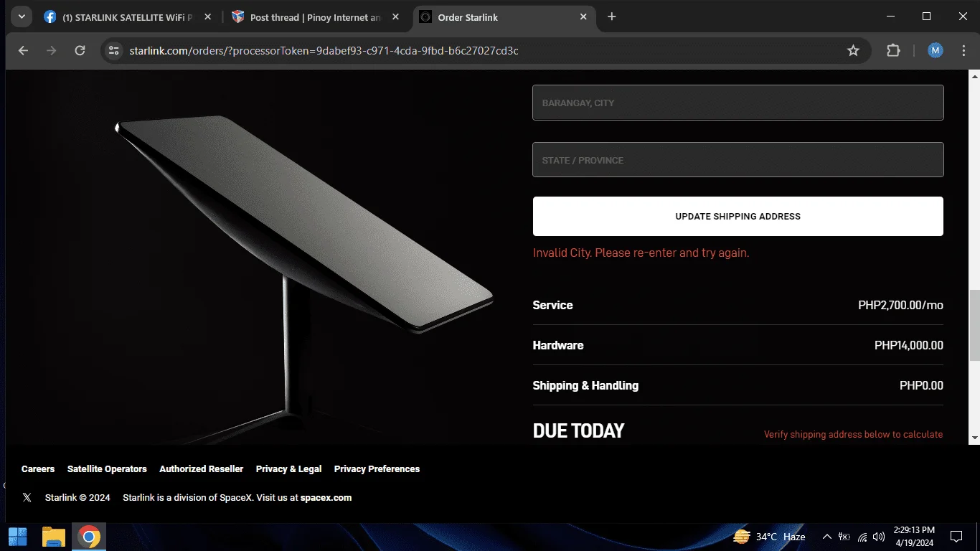The height and width of the screenshot is (551, 980).
Task: Focus the State / Province input field
Action: (x=738, y=159)
